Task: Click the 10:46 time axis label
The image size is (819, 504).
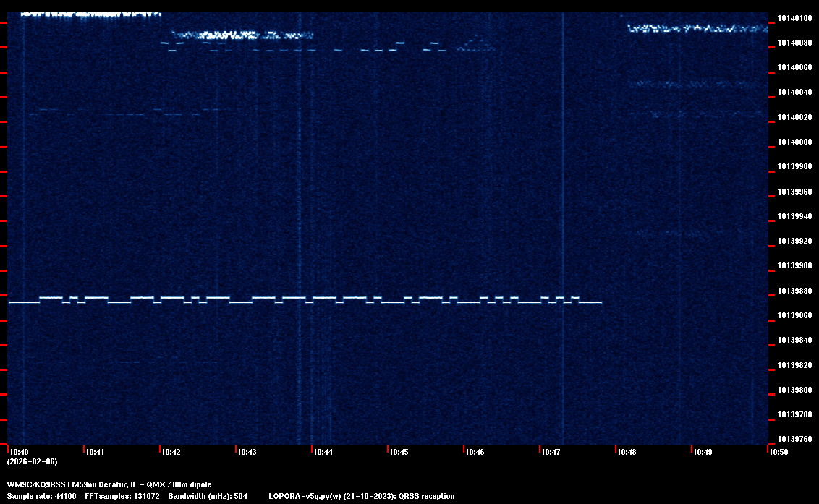Action: pos(475,452)
